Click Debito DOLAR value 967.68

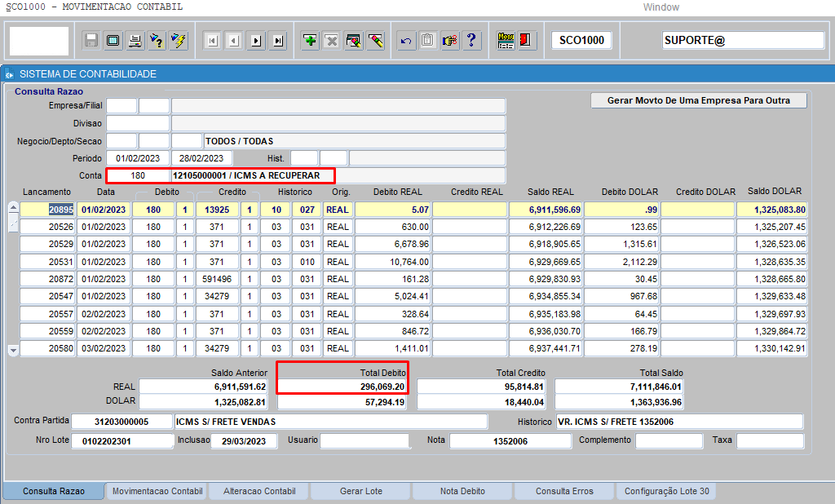coord(621,296)
